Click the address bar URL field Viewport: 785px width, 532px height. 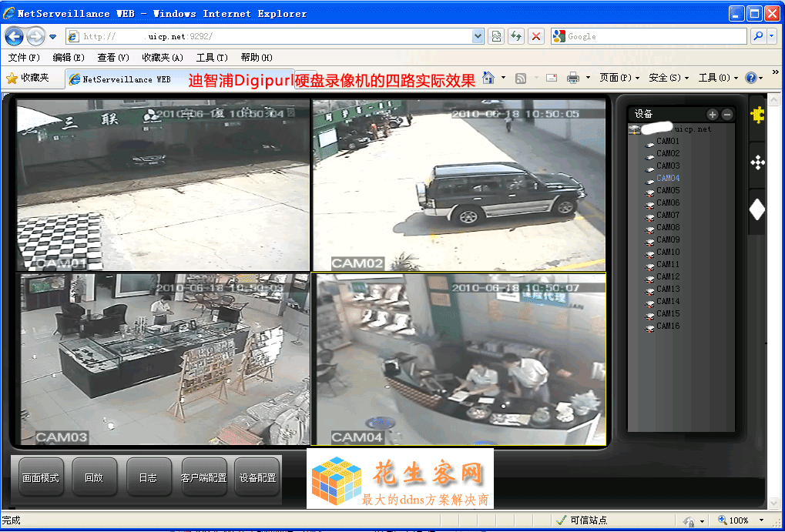tap(269, 36)
